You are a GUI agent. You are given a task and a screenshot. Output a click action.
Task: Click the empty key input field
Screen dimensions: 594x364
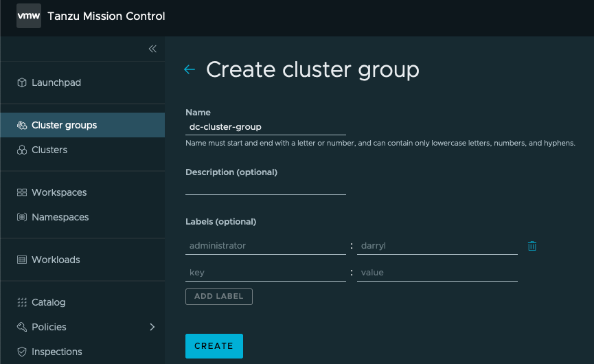(266, 273)
